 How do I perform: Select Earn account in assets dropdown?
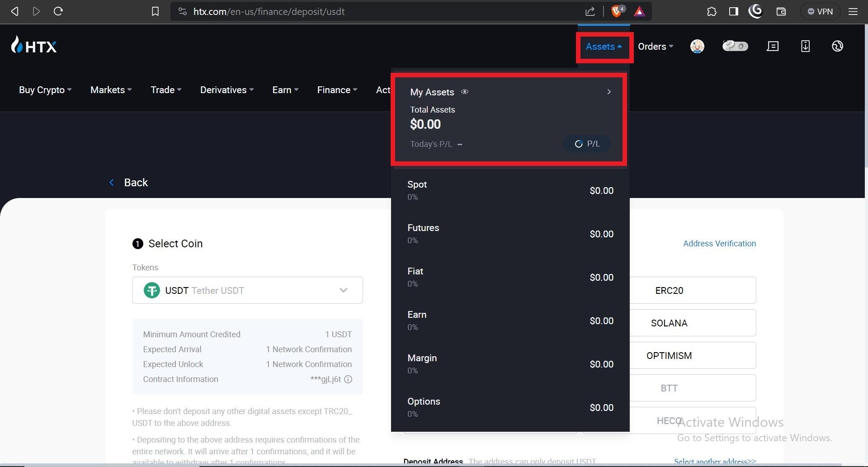510,321
